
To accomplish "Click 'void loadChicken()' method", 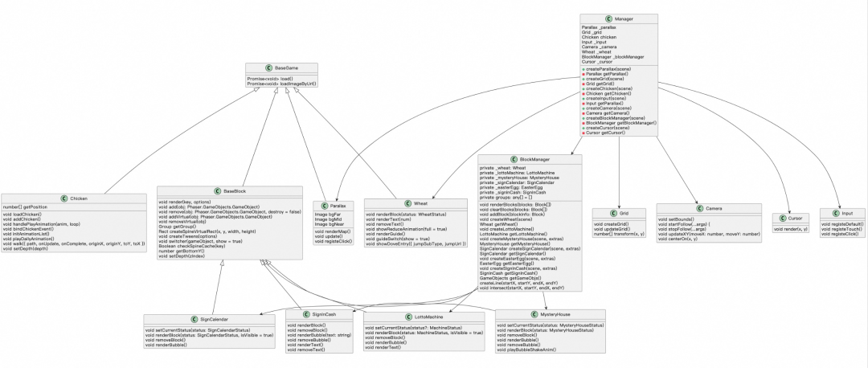I will click(x=23, y=215).
